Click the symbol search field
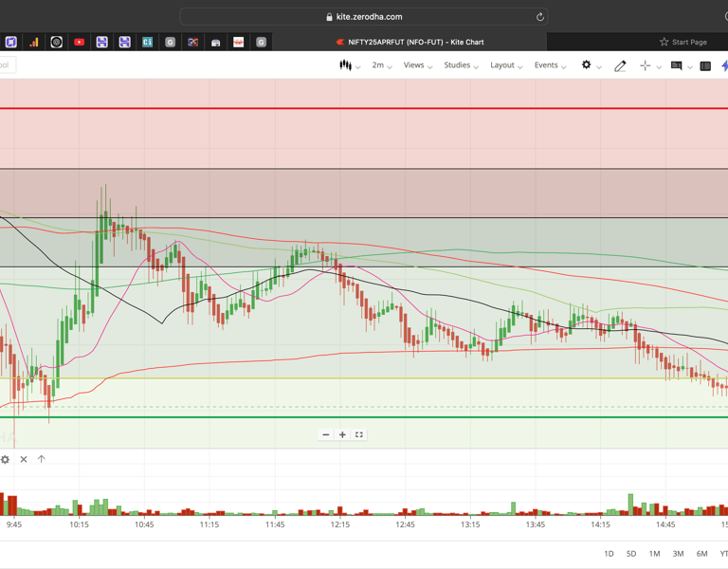Viewport: 728px width, 569px height. (8, 65)
